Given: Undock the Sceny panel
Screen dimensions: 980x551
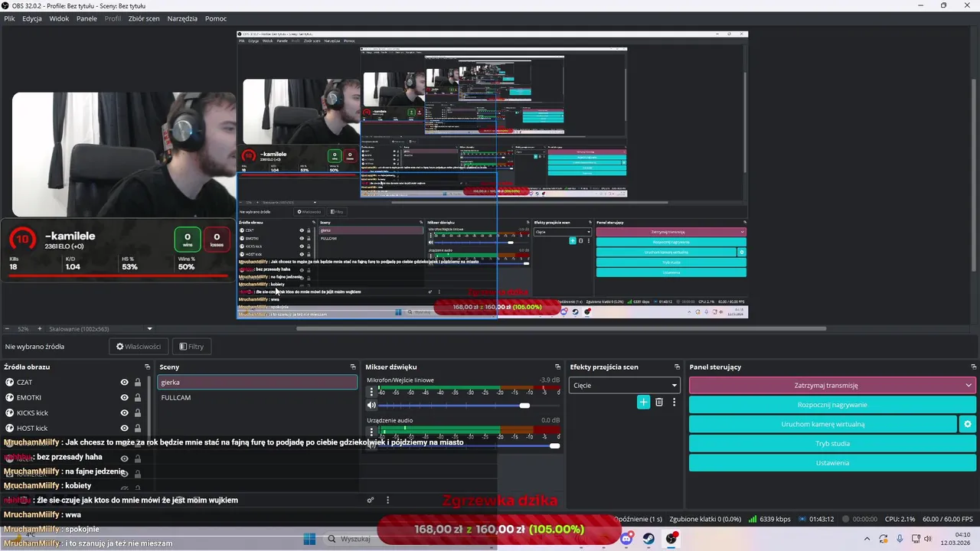Looking at the screenshot, I should pyautogui.click(x=353, y=367).
